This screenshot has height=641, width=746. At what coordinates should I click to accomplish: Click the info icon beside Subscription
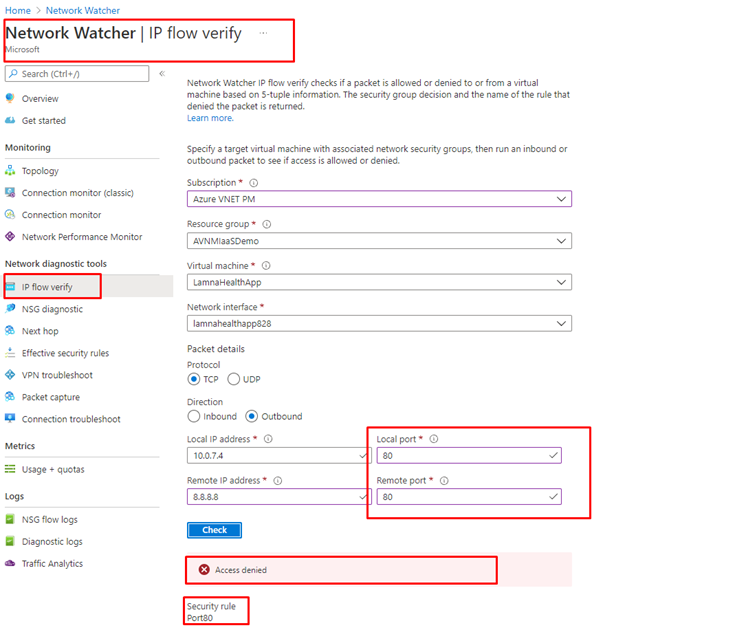coord(254,183)
